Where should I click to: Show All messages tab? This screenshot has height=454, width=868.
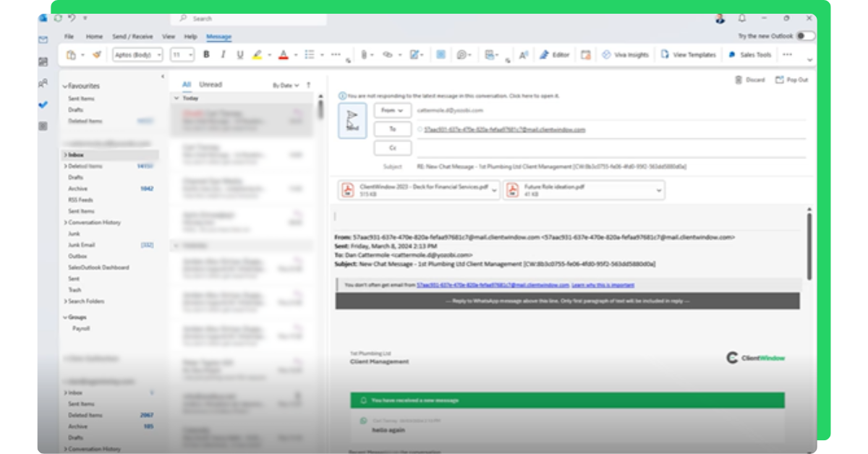[187, 85]
